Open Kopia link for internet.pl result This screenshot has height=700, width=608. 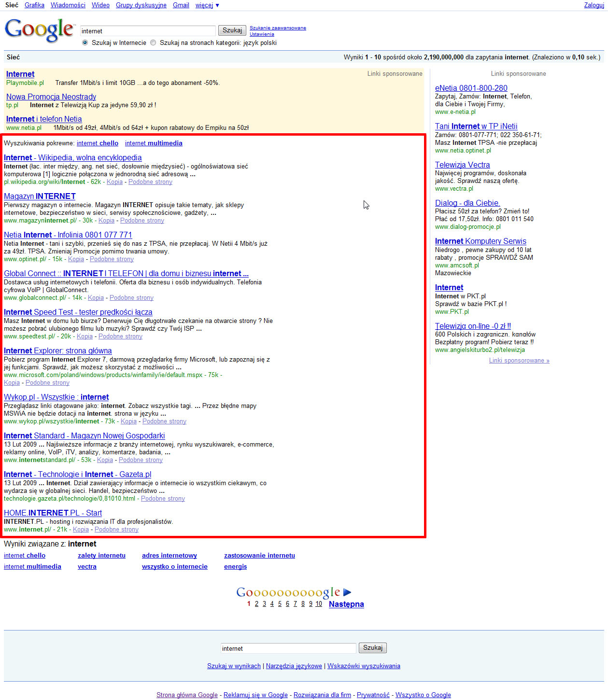click(x=81, y=529)
